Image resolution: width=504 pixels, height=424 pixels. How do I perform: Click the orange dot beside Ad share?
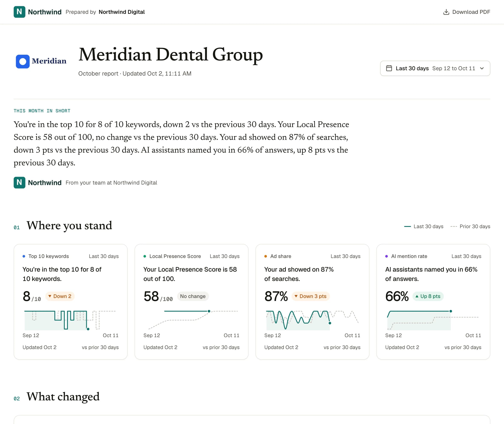[x=266, y=256]
